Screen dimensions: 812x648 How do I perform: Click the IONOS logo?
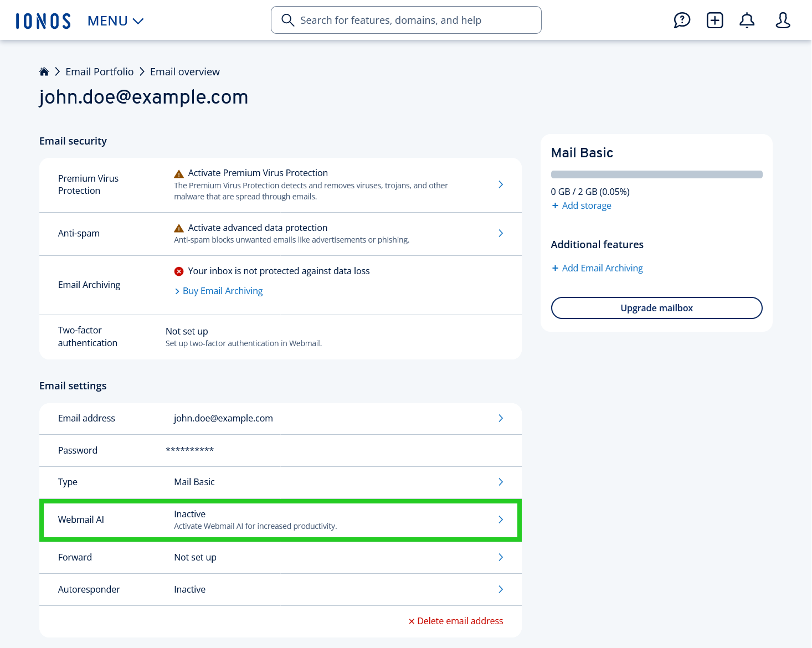pos(43,21)
